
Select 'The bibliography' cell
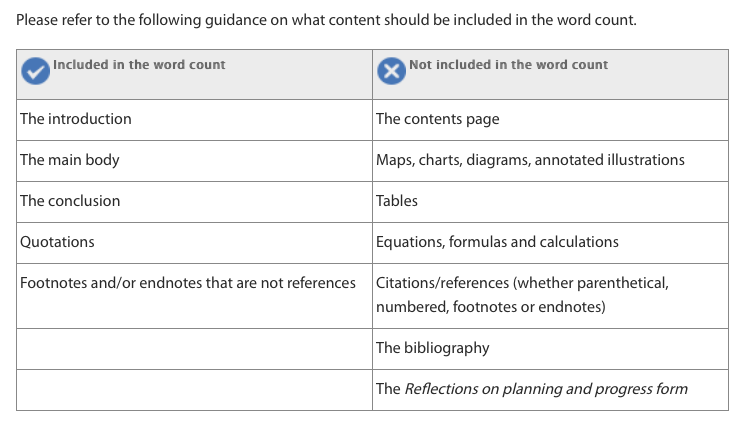pyautogui.click(x=433, y=348)
